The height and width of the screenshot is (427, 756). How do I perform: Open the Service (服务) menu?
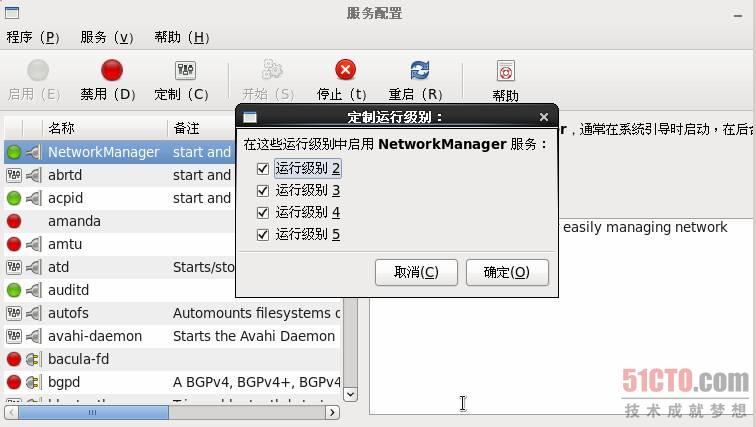pyautogui.click(x=107, y=37)
